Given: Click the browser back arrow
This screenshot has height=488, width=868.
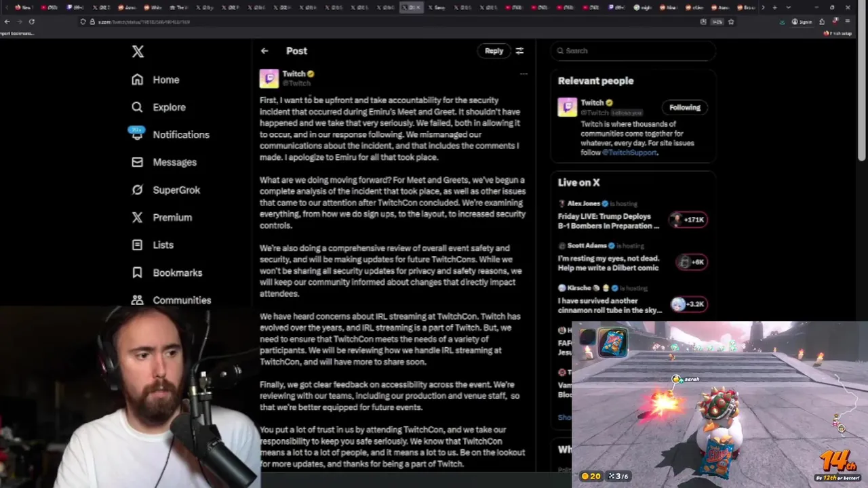Looking at the screenshot, I should click(7, 22).
